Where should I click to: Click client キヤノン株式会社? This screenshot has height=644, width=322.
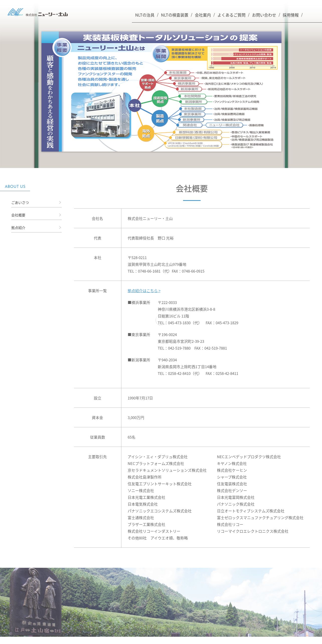[232, 463]
